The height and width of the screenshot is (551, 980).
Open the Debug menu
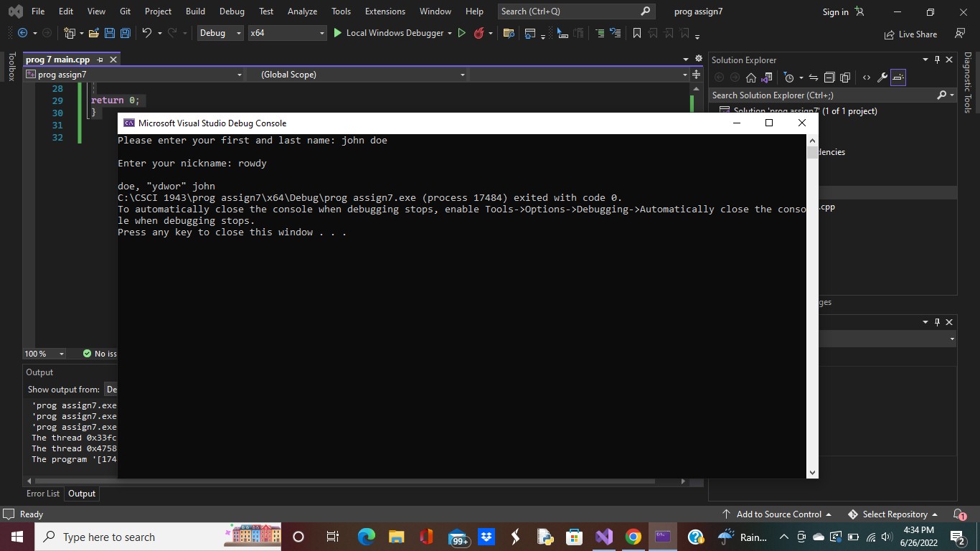pyautogui.click(x=232, y=11)
